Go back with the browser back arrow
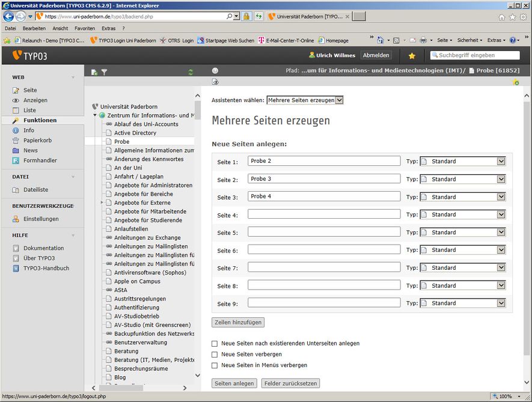532x402 pixels. [9, 16]
